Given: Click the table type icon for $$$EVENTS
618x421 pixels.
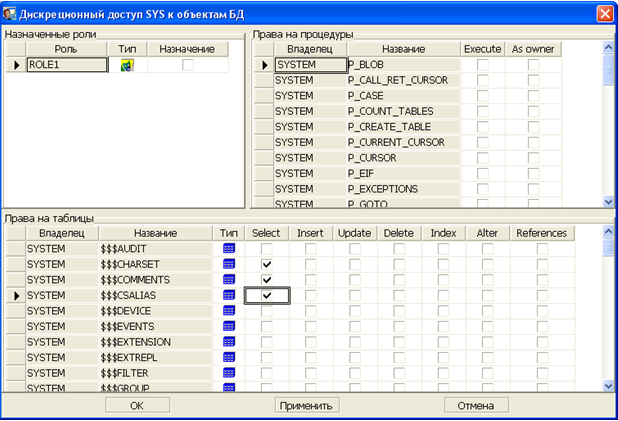Looking at the screenshot, I should pos(229,326).
